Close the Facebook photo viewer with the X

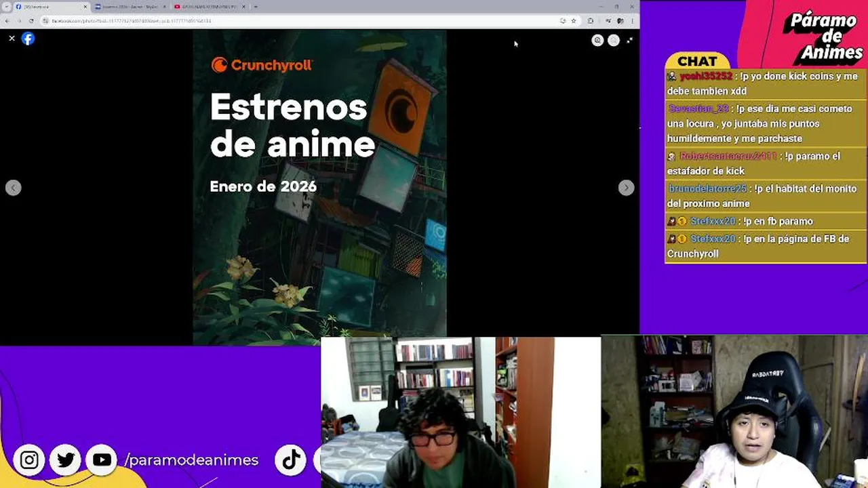click(x=12, y=39)
